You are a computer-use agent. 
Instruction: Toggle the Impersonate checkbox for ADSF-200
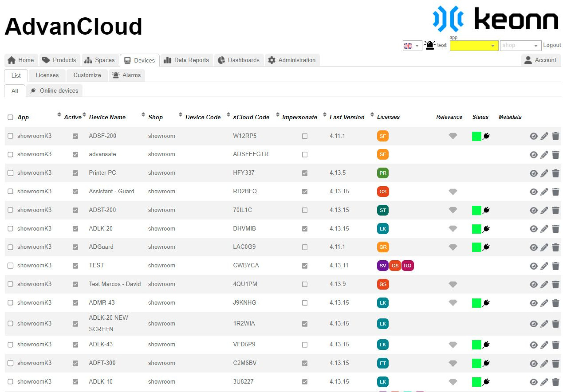pos(305,136)
